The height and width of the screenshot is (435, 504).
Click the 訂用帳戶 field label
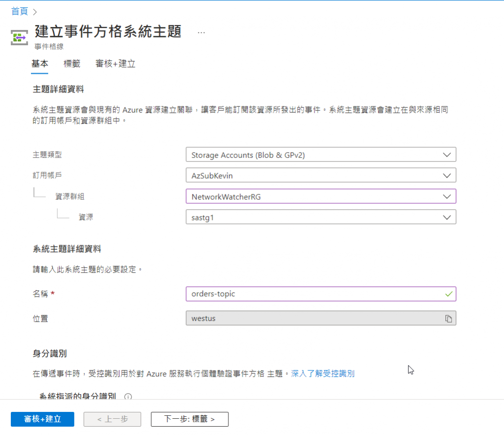[x=47, y=175]
